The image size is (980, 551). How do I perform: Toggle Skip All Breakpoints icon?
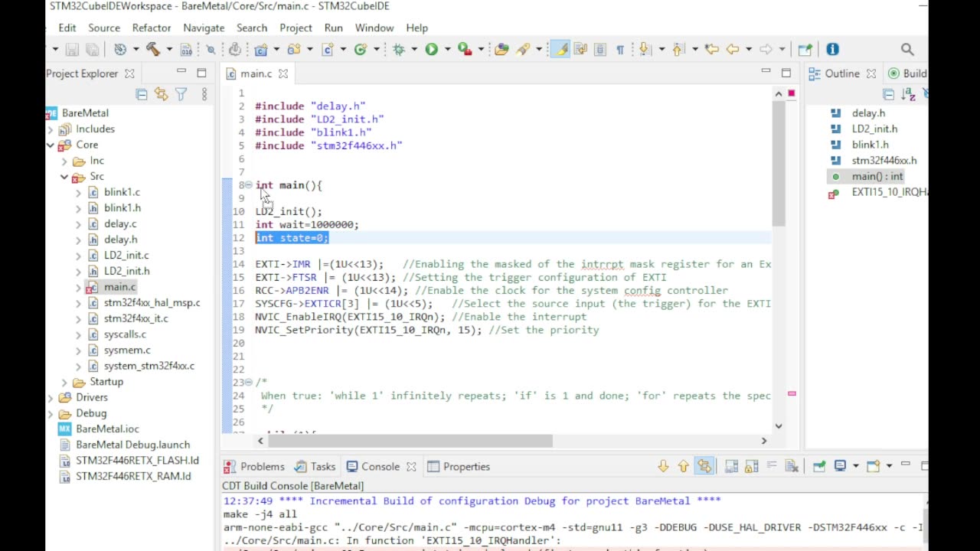pos(211,49)
